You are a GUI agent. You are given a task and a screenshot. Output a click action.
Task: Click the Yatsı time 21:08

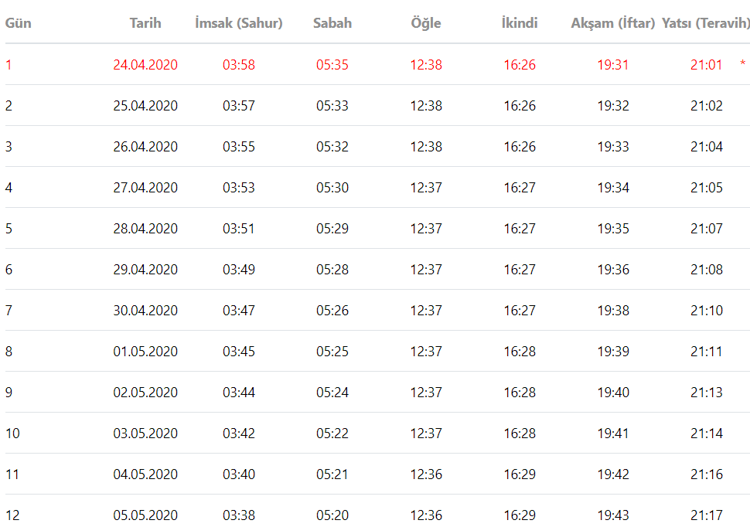(x=706, y=269)
